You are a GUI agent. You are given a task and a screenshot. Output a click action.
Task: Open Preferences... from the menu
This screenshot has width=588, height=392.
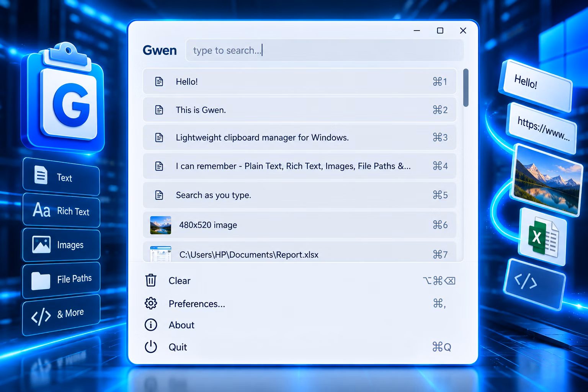pos(300,304)
